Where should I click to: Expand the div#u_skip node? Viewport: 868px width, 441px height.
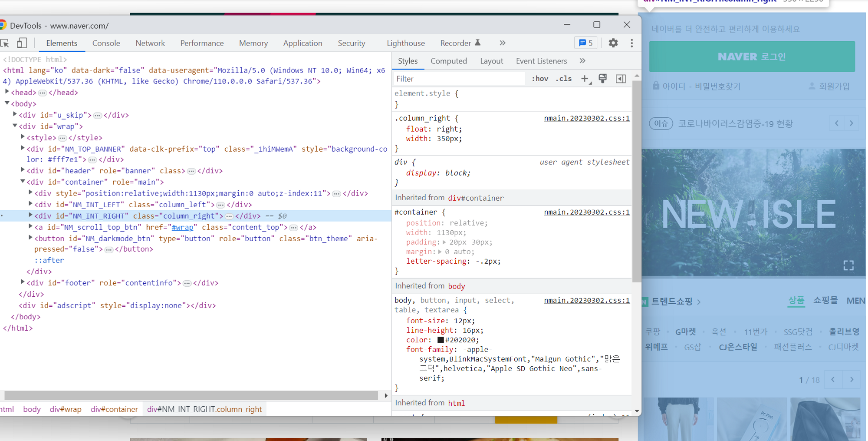15,114
